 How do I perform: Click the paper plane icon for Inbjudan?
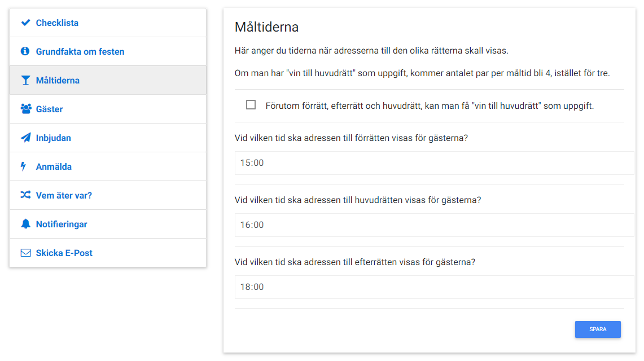pyautogui.click(x=25, y=138)
